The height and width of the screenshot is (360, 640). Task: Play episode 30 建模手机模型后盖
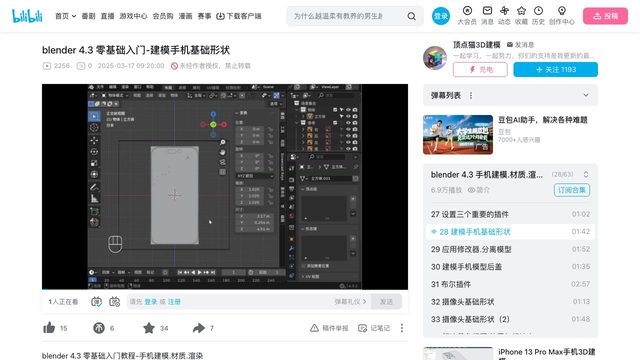click(510, 267)
